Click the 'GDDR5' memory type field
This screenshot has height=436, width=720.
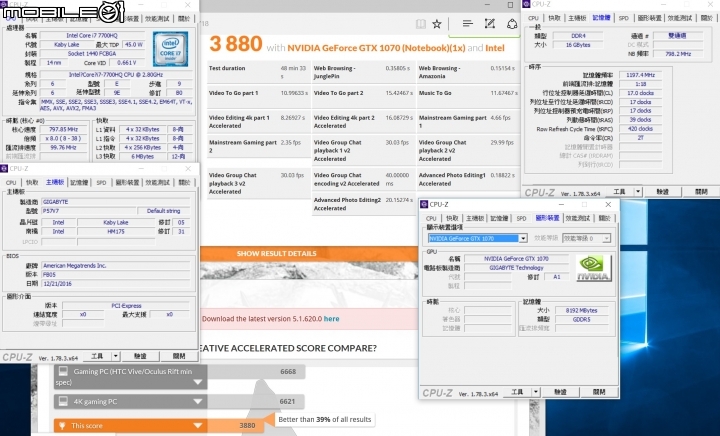click(x=581, y=319)
